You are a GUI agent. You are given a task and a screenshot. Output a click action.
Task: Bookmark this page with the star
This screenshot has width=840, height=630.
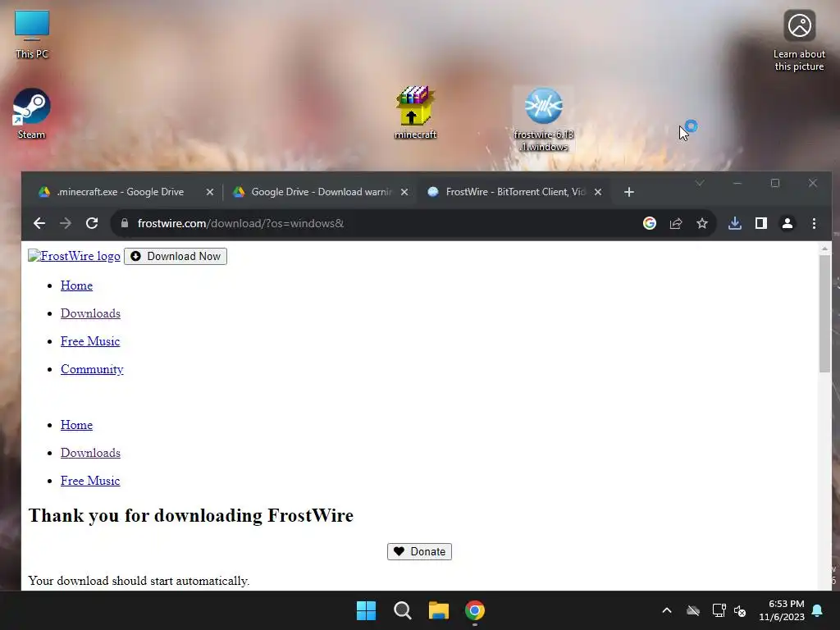tap(702, 223)
